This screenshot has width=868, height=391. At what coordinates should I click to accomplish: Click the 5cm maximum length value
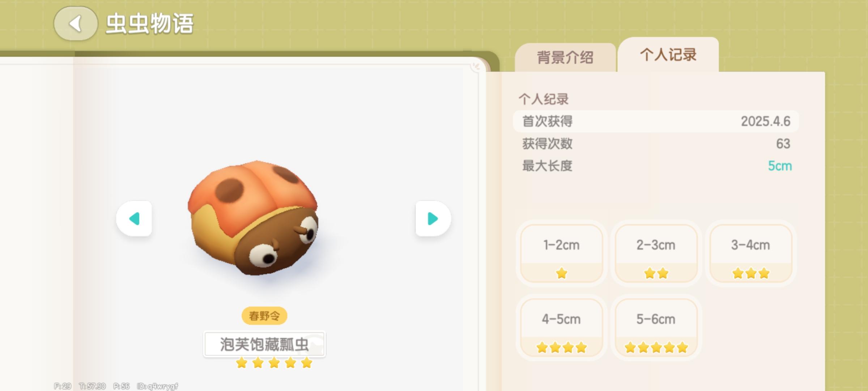tap(780, 166)
